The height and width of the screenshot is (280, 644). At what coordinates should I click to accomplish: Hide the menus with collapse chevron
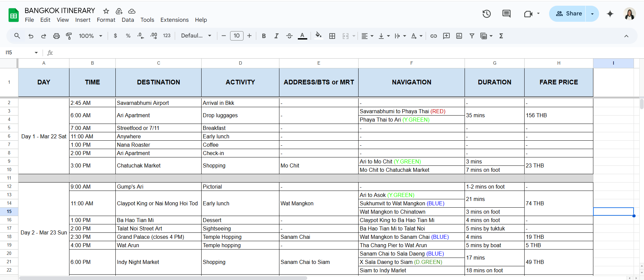[x=626, y=36]
